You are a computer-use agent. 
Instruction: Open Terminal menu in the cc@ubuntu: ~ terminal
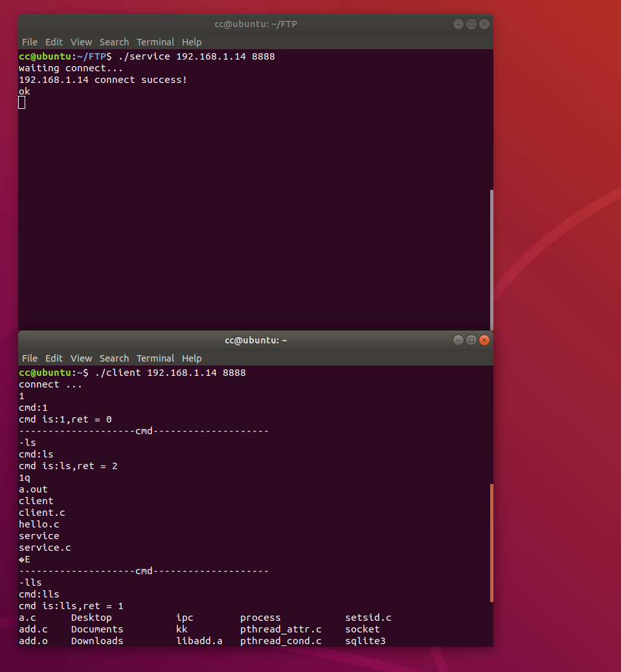point(155,358)
